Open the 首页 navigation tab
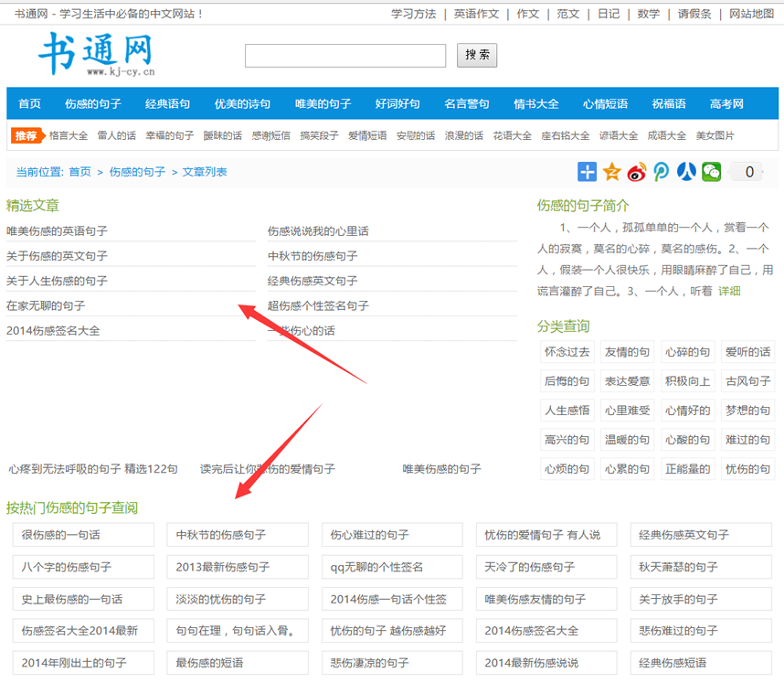The height and width of the screenshot is (683, 784). [29, 104]
